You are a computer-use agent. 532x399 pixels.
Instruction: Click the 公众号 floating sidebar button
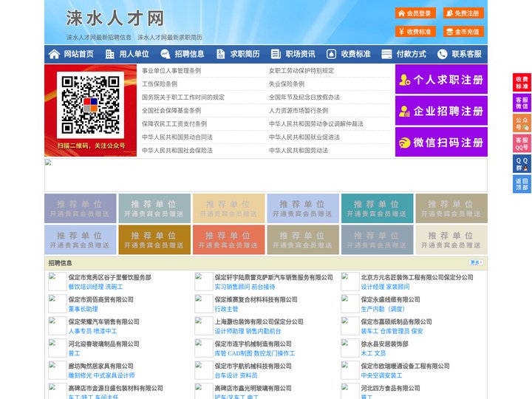pos(522,123)
